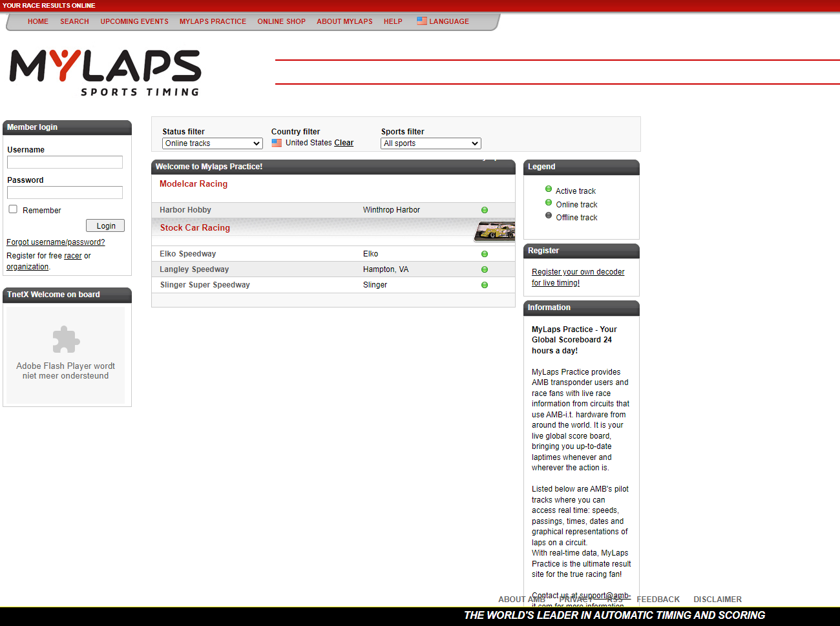Expand the Sports filter dropdown
Image resolution: width=840 pixels, height=626 pixels.
(x=430, y=143)
